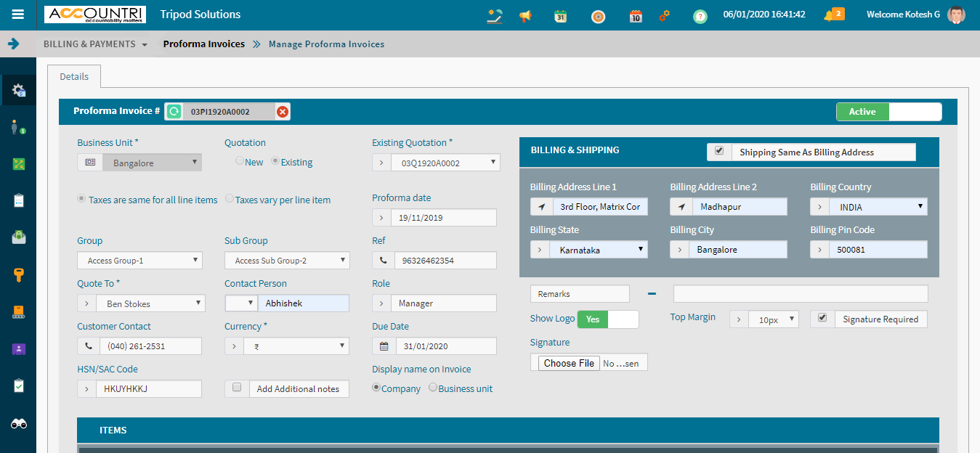This screenshot has width=980, height=453.
Task: Select Business unit display name radio
Action: point(433,388)
